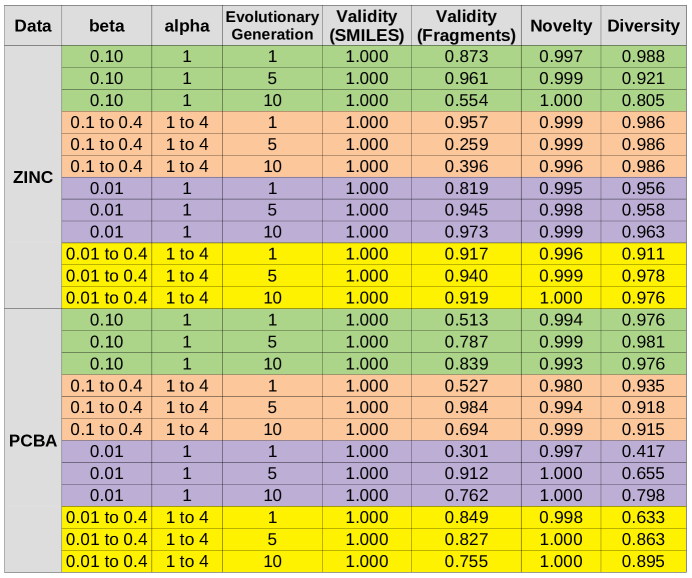692x578 pixels.
Task: Click fragment validity cell 0.527
Action: (466, 386)
